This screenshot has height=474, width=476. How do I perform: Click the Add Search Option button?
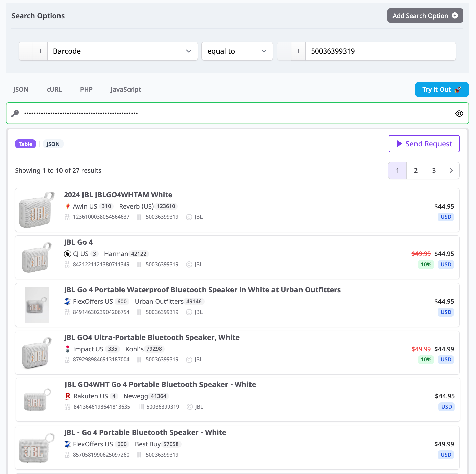pos(425,16)
